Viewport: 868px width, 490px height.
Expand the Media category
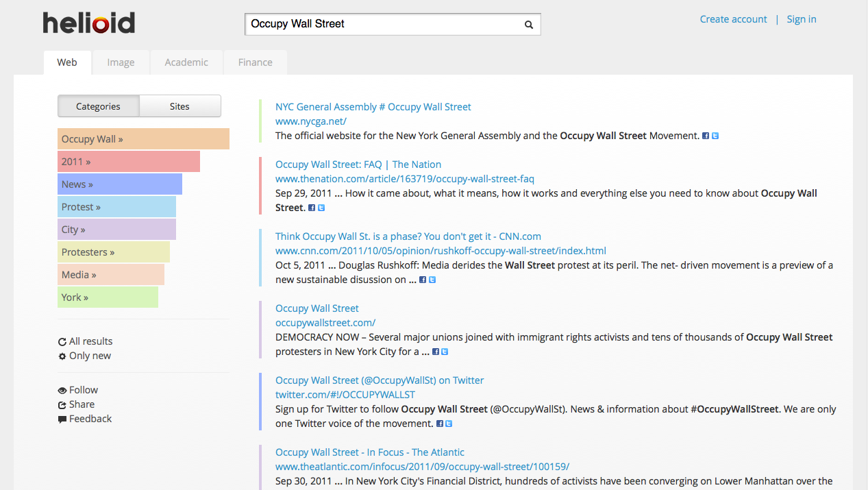[111, 275]
